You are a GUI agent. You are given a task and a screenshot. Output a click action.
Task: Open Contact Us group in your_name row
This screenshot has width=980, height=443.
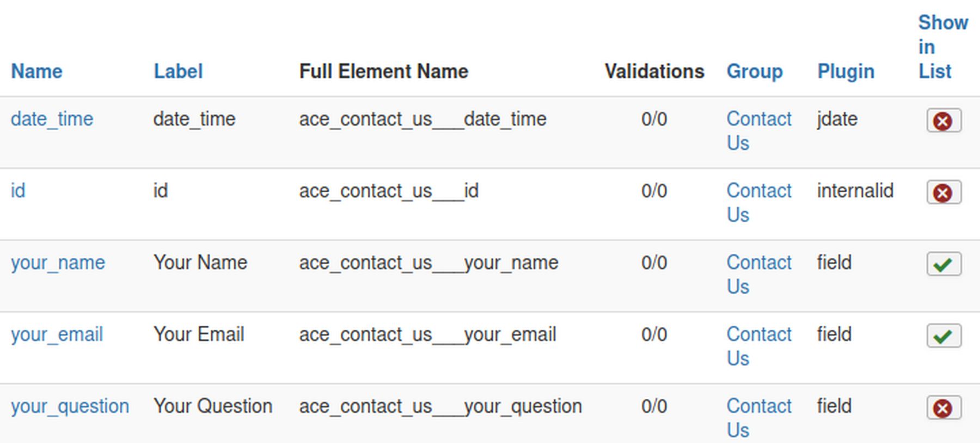point(759,275)
